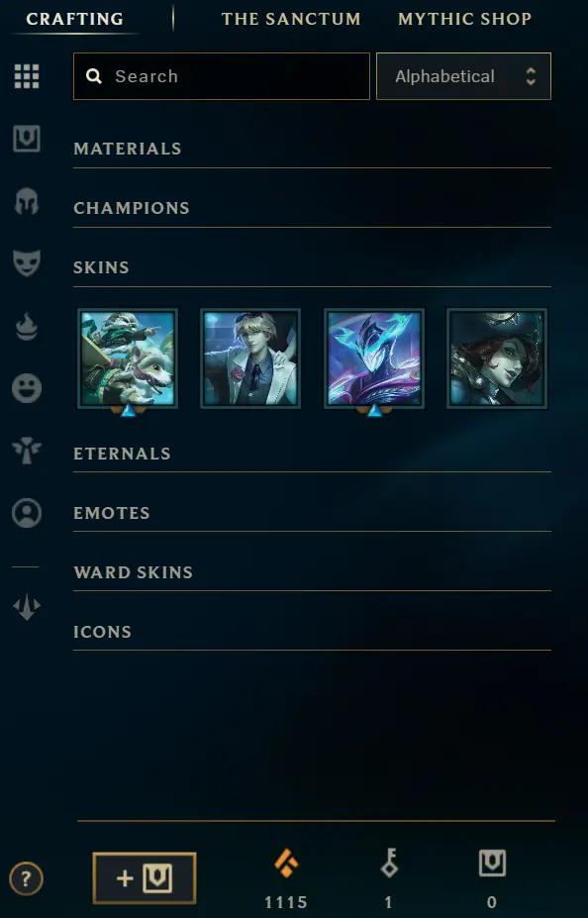
Task: Filter loot by summoner icons category
Action: [27, 513]
